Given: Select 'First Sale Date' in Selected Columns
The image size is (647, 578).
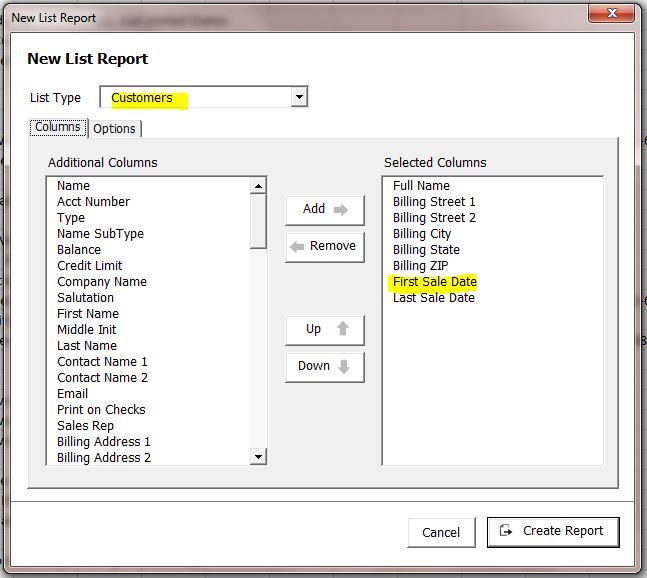Looking at the screenshot, I should 435,282.
